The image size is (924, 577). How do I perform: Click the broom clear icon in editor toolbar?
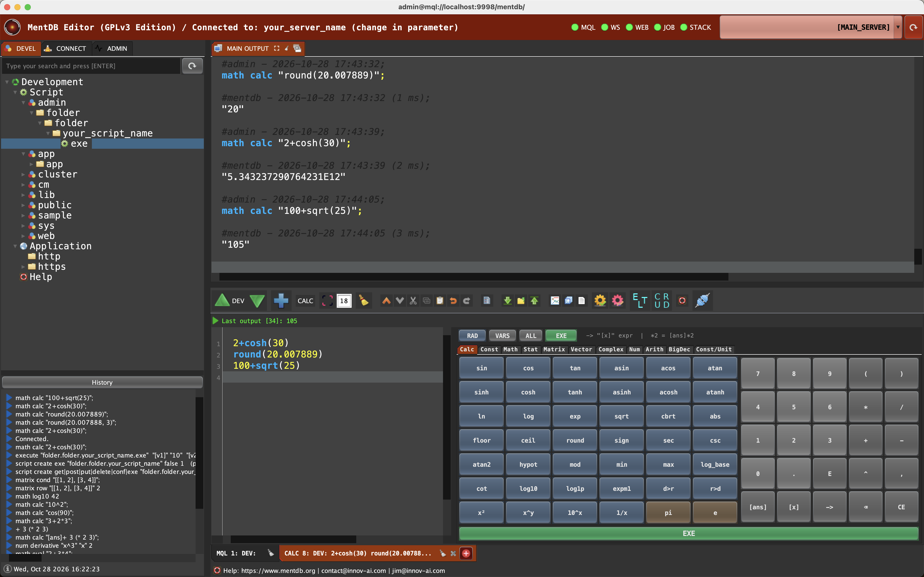click(363, 301)
